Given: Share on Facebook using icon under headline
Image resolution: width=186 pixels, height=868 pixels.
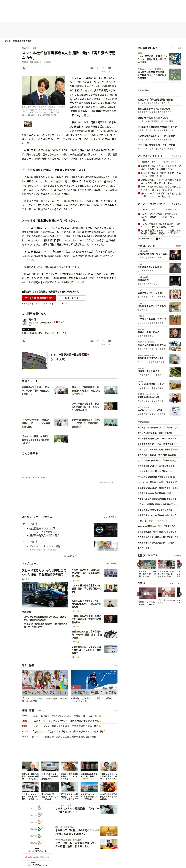Looking at the screenshot, I should tap(98, 68).
